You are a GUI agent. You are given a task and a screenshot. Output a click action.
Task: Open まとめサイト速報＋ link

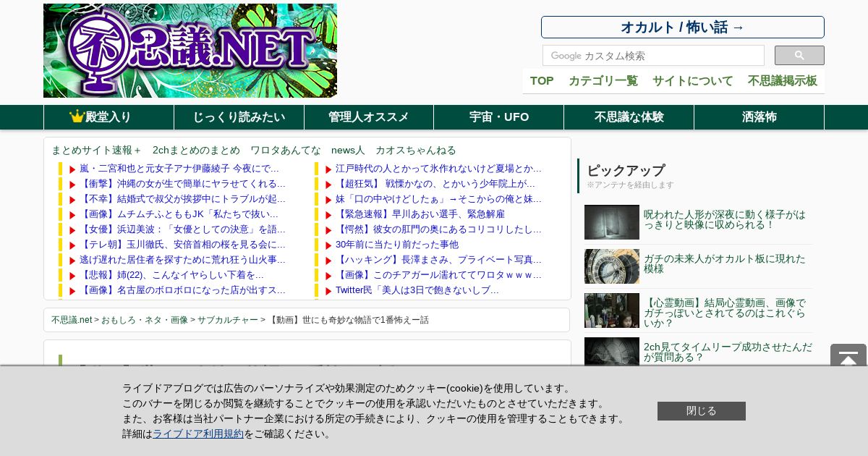pos(97,150)
